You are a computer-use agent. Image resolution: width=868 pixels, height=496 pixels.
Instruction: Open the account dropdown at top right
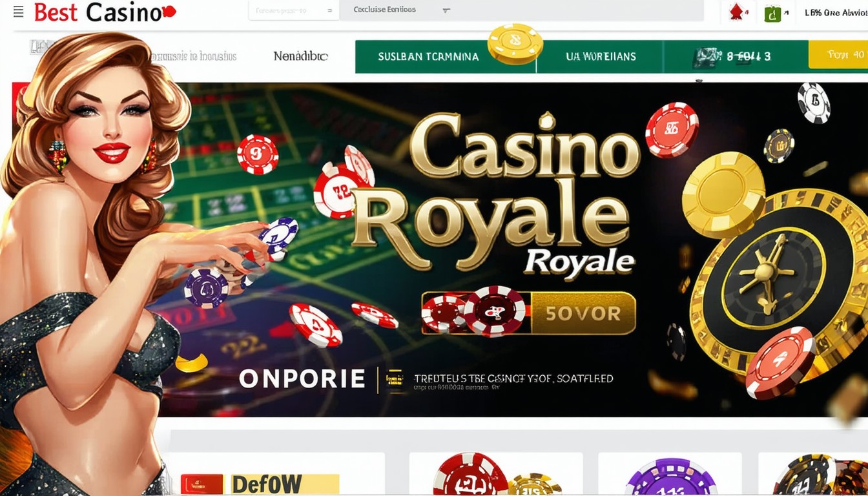(x=834, y=12)
